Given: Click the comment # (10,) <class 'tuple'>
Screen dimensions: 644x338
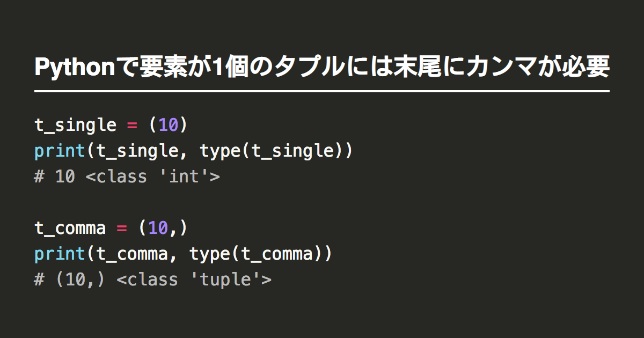Looking at the screenshot, I should pos(153,280).
